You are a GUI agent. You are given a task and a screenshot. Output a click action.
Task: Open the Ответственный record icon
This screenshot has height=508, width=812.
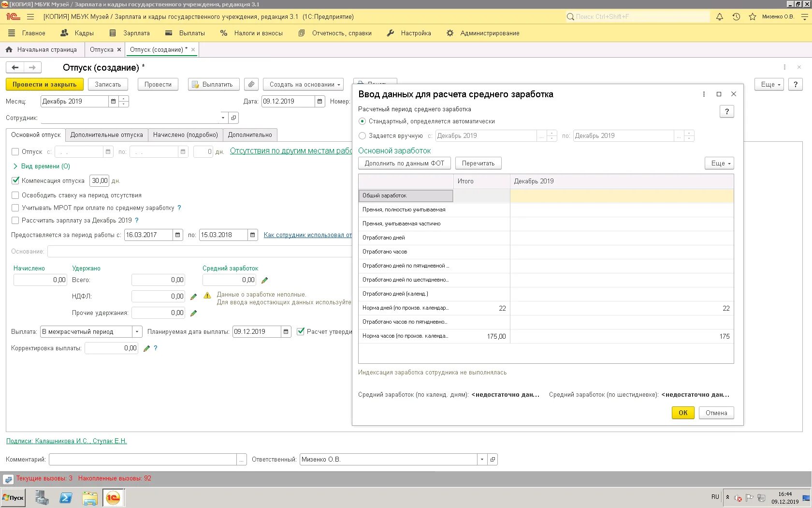click(493, 459)
